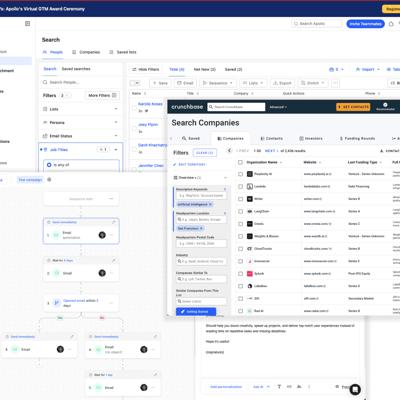Image resolution: width=400 pixels, height=400 pixels.
Task: Edit the 'Wait for 1 day' step pencil
Action: 155,375
